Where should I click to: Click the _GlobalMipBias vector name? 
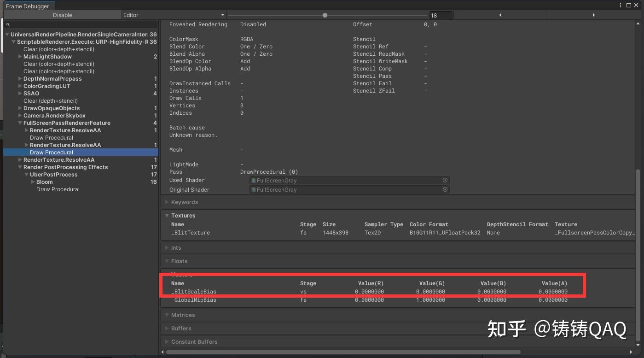194,300
